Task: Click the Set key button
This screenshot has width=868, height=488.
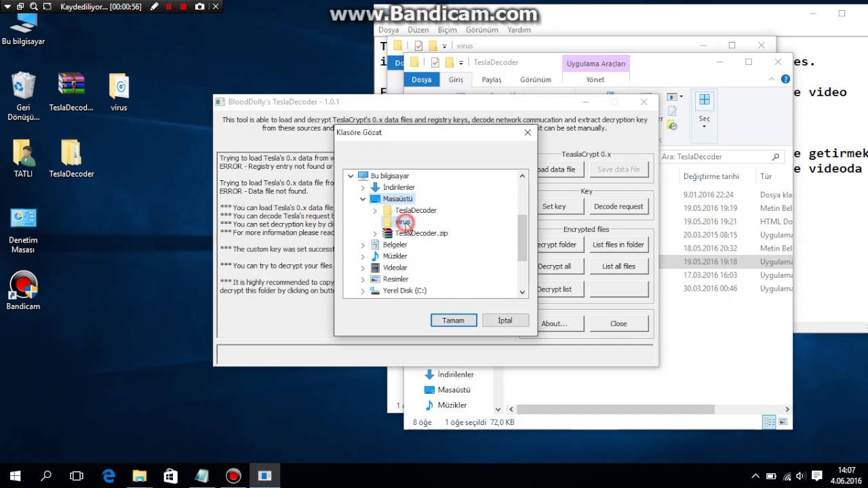Action: (554, 207)
